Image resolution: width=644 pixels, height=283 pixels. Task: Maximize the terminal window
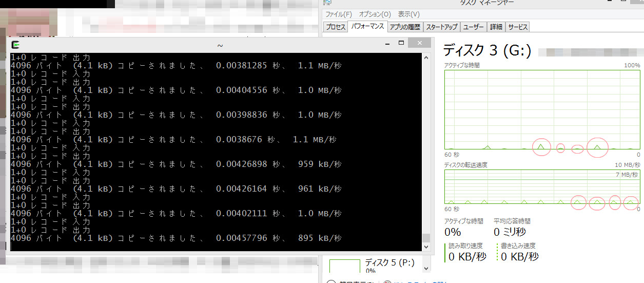point(401,43)
